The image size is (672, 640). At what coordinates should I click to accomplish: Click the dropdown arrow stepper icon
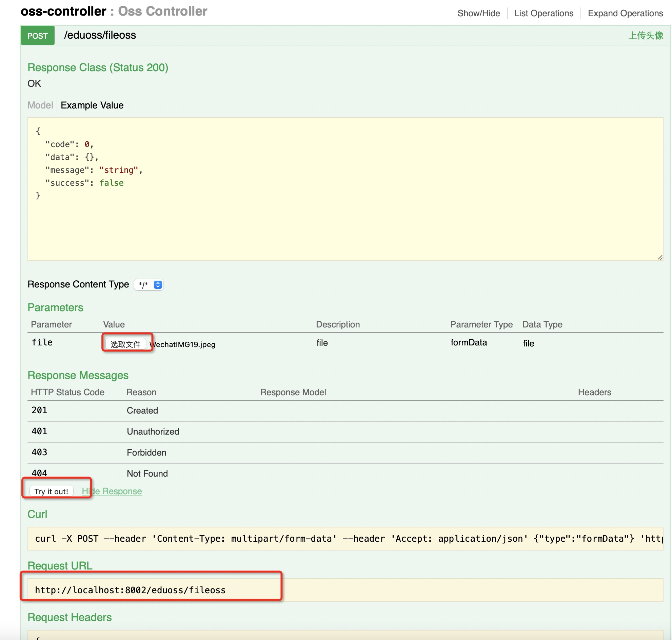(158, 284)
